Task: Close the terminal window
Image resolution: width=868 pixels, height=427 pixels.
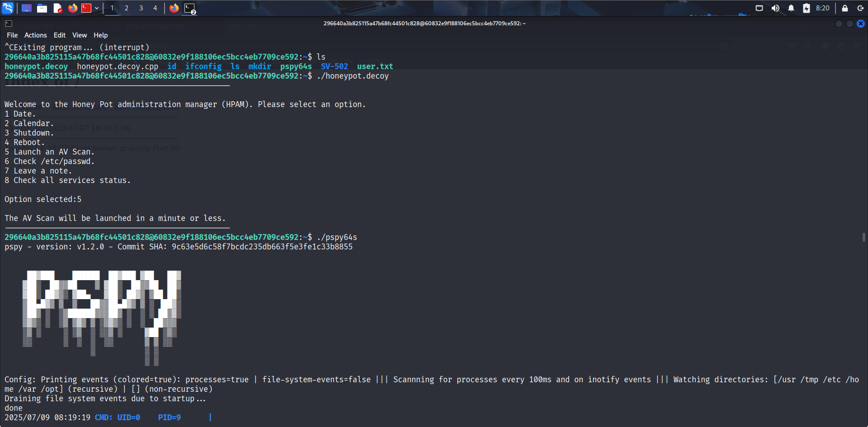Action: pyautogui.click(x=861, y=23)
